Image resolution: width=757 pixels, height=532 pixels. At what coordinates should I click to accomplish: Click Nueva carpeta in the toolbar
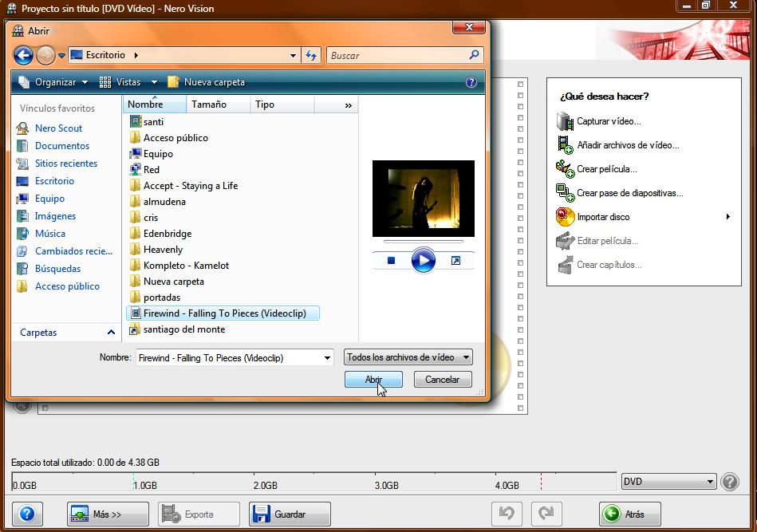coord(206,82)
